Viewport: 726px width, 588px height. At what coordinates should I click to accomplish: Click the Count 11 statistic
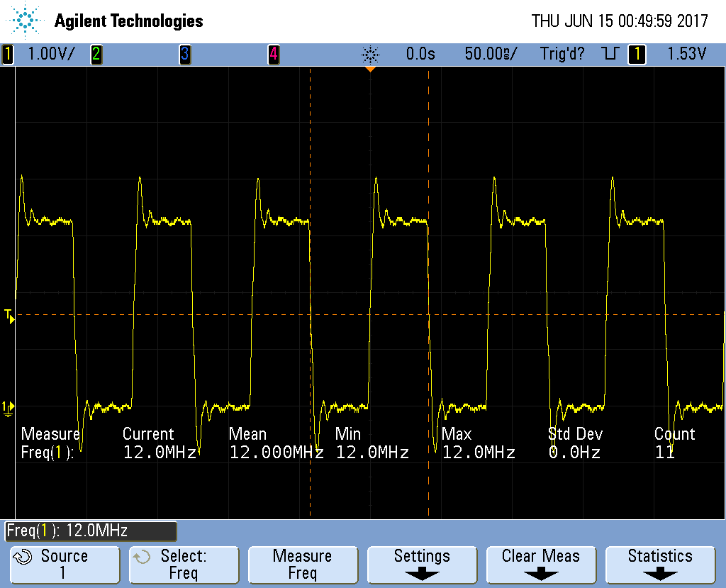pyautogui.click(x=675, y=443)
